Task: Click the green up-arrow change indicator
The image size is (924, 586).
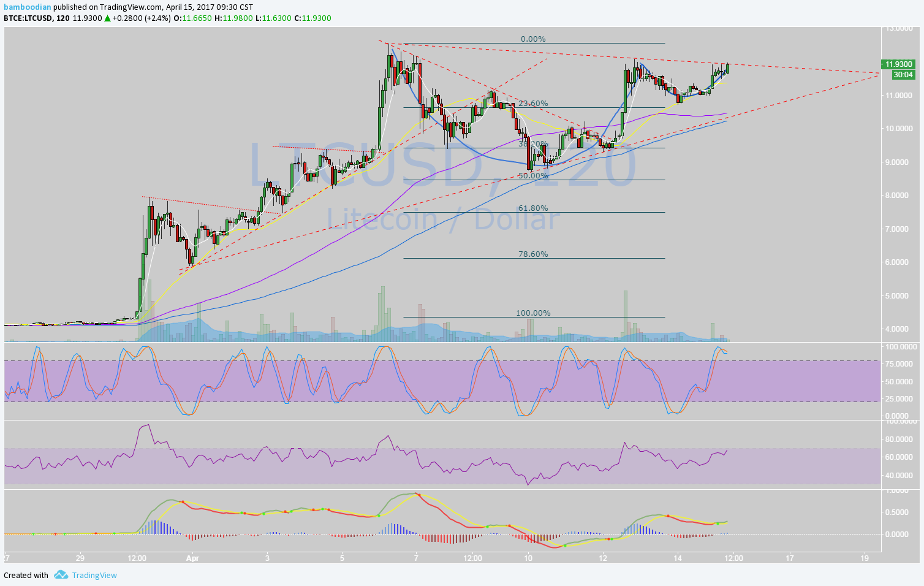Action: [107, 18]
